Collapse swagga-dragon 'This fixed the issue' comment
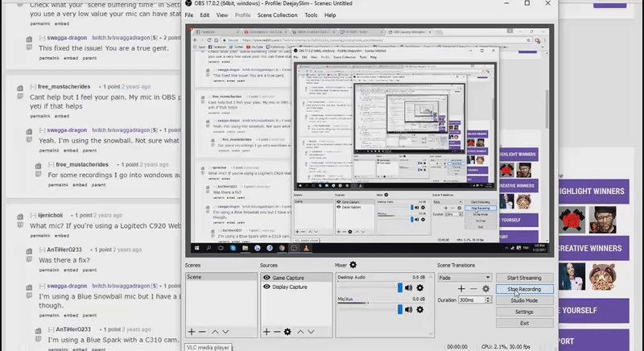644x351 pixels. coord(43,38)
